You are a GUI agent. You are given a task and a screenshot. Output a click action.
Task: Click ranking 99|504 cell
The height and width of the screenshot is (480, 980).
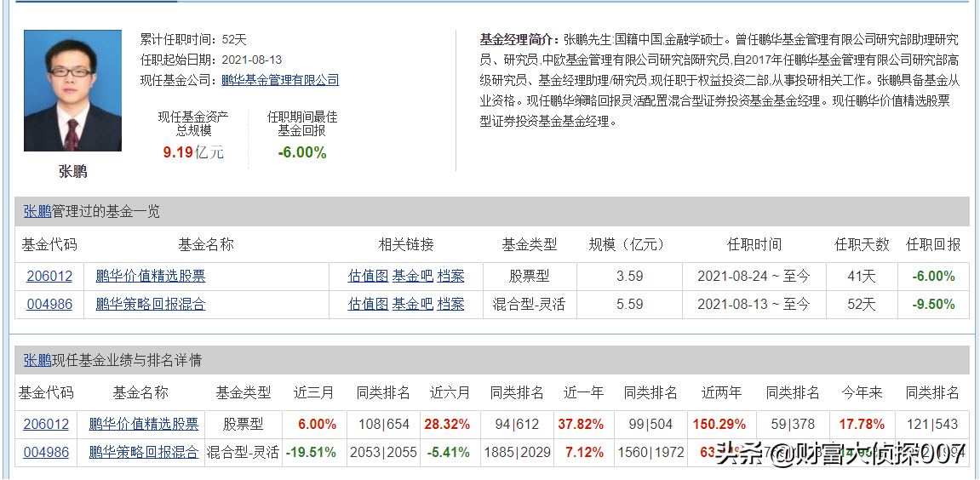[x=650, y=425]
